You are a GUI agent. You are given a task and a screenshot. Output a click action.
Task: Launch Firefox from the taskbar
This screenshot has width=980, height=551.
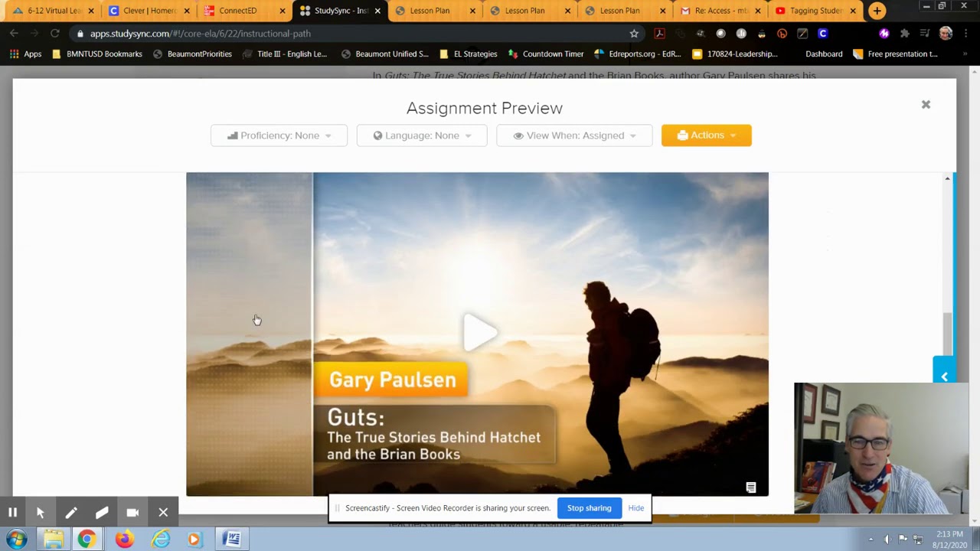click(x=123, y=540)
